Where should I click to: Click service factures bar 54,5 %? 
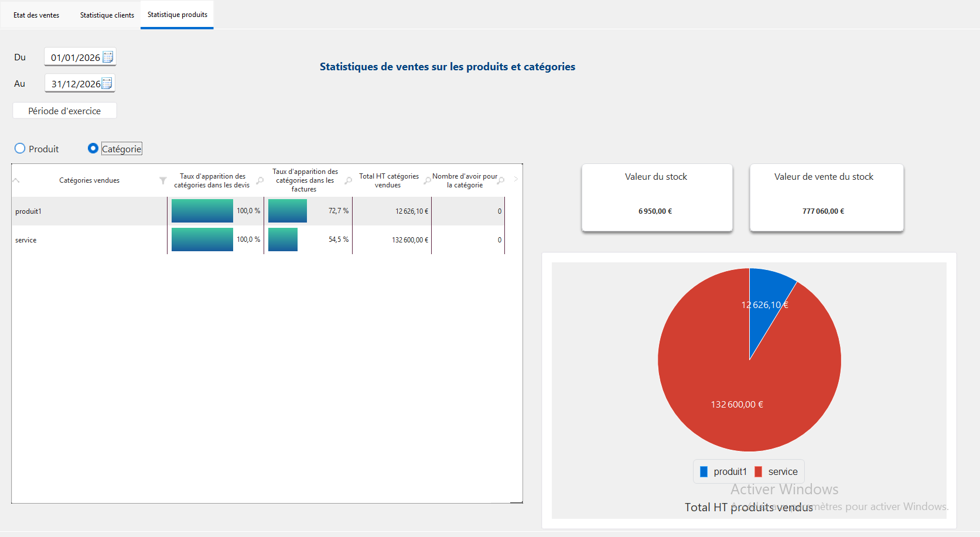[x=283, y=240]
